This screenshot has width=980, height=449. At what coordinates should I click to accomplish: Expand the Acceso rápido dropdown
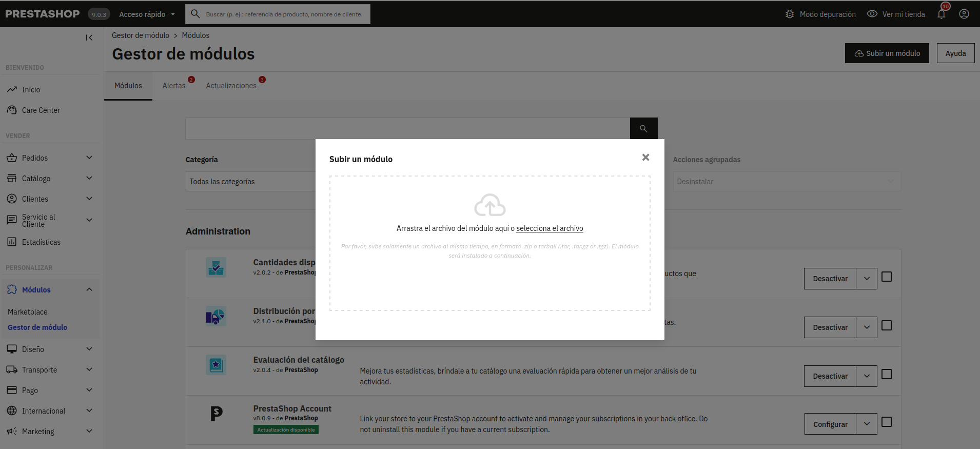tap(147, 14)
